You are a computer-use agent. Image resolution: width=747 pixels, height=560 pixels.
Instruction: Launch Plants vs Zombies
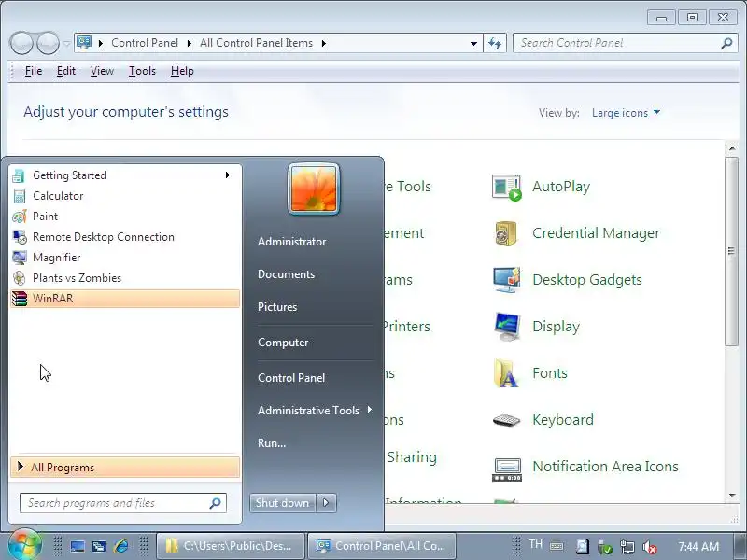(125, 277)
